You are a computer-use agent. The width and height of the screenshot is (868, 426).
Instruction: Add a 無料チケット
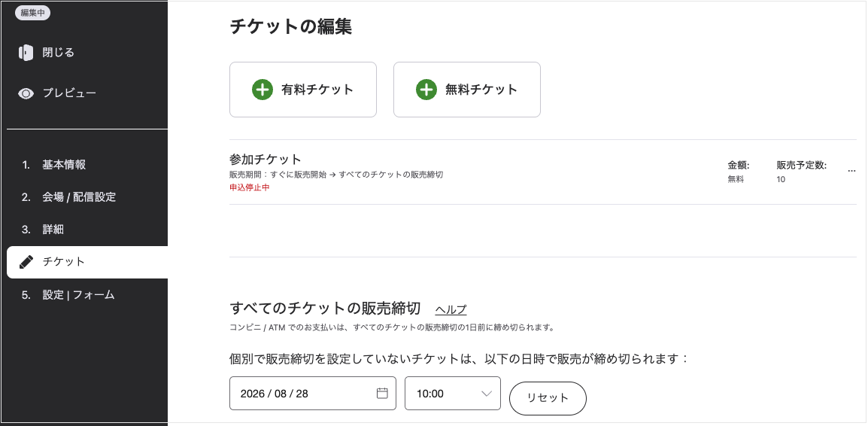pos(466,90)
